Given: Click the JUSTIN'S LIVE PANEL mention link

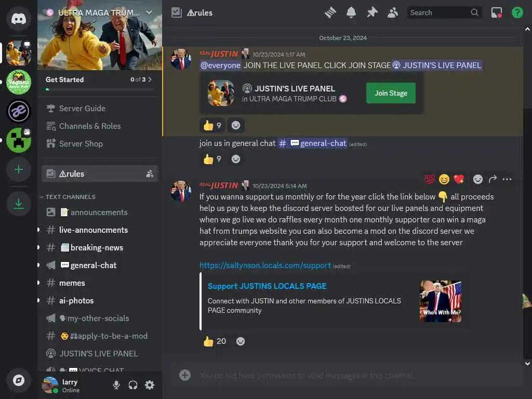Looking at the screenshot, I should click(437, 65).
